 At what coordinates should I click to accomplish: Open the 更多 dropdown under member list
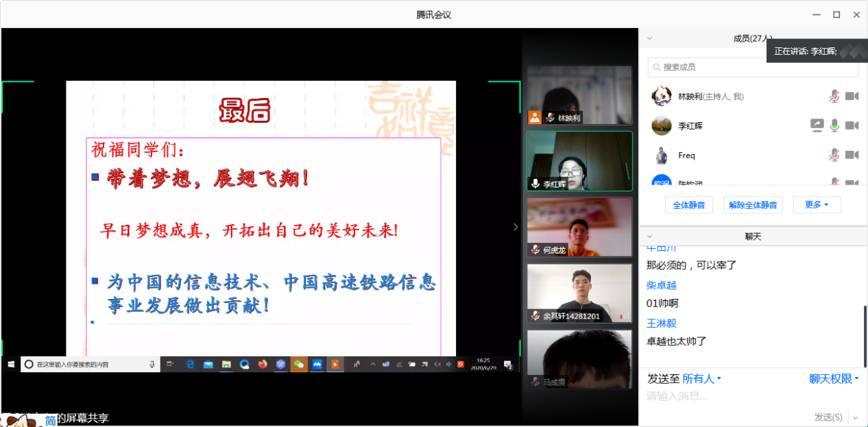click(817, 205)
